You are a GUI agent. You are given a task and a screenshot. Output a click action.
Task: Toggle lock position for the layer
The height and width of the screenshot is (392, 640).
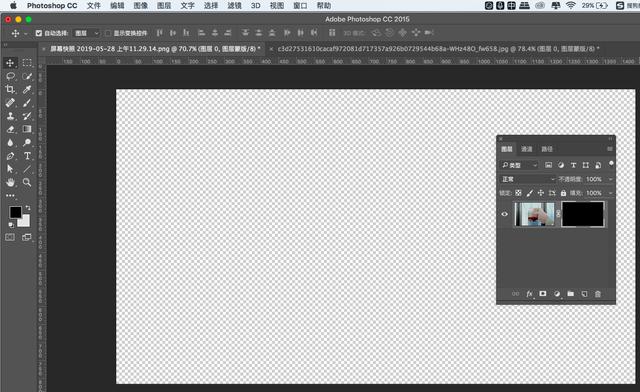(541, 193)
